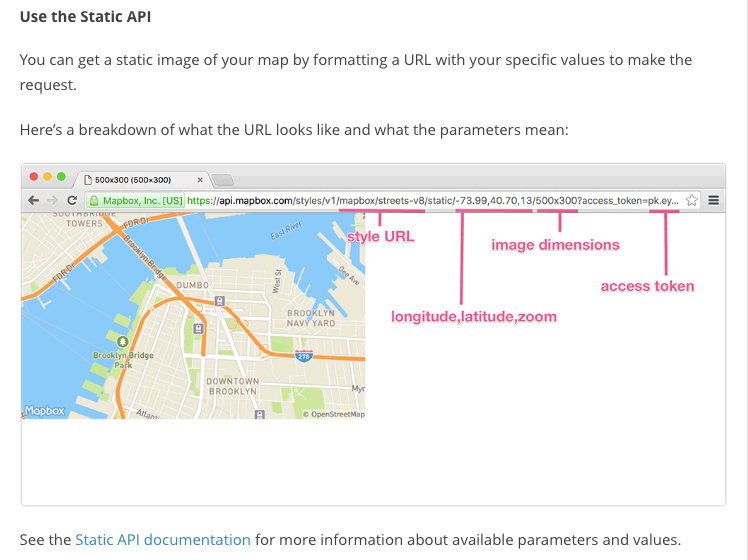Click the 278 interstate shield on map

pyautogui.click(x=304, y=356)
